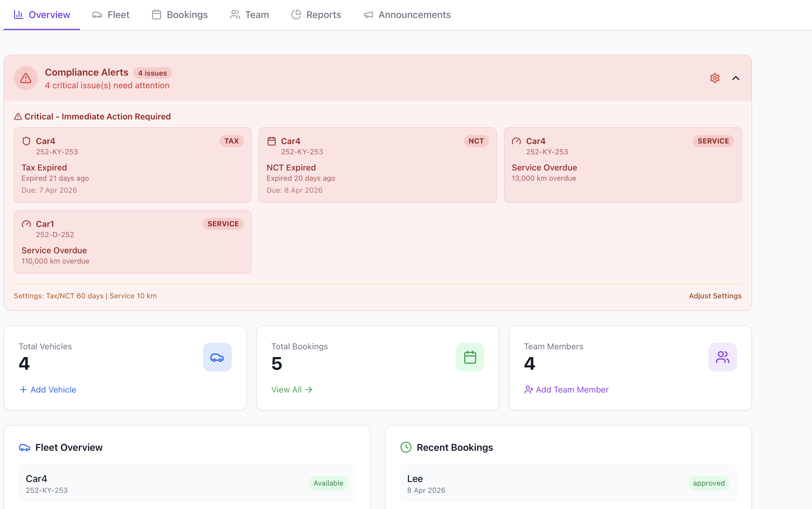Click the Due: 7 Apr 2026 text
Image resolution: width=812 pixels, height=509 pixels.
pyautogui.click(x=49, y=191)
